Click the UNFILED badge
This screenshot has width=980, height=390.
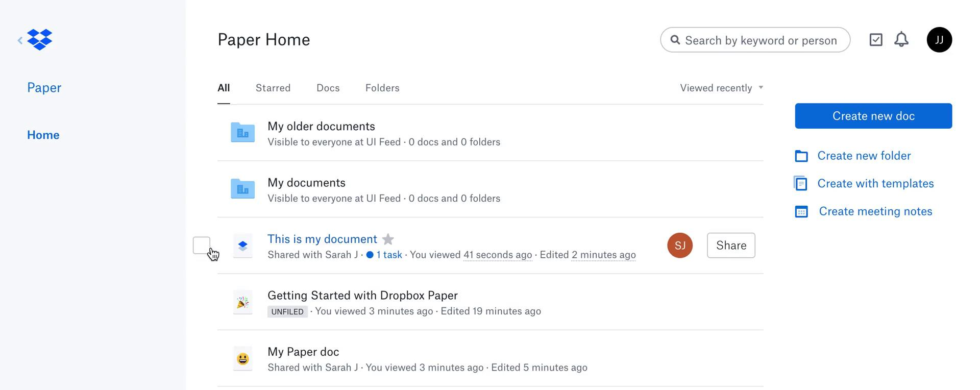click(287, 311)
